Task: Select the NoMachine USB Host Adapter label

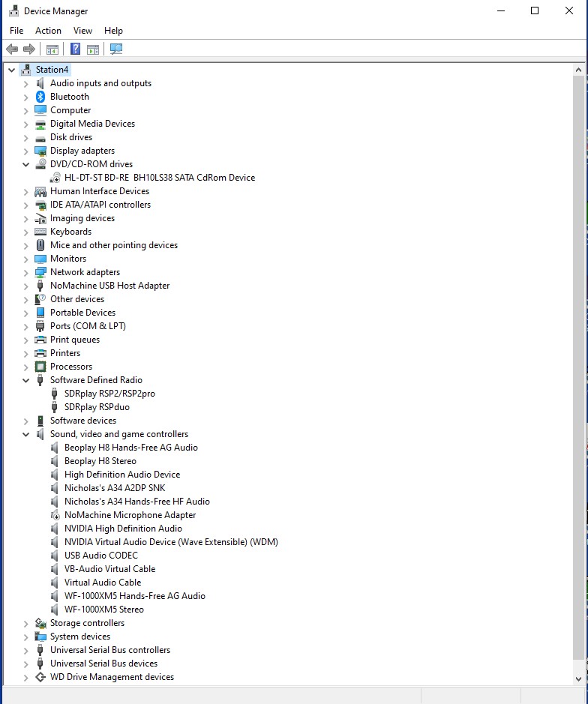Action: coord(110,286)
